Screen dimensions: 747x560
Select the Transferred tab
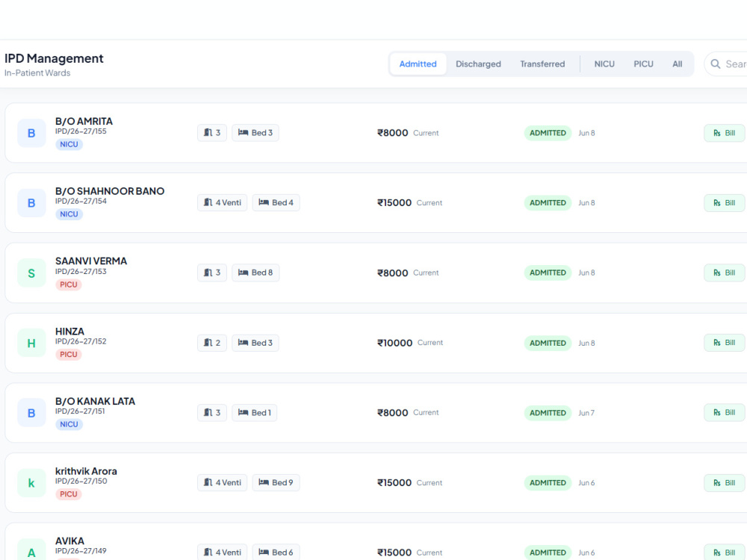pyautogui.click(x=542, y=63)
